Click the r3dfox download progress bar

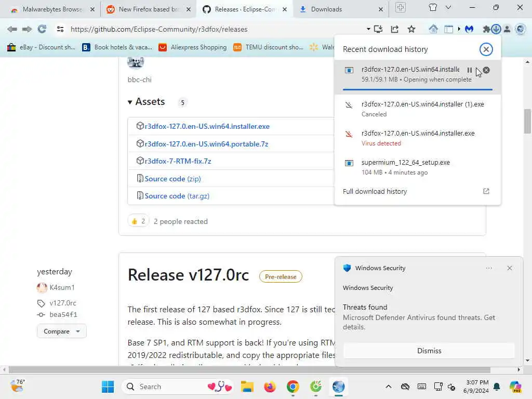(x=417, y=89)
